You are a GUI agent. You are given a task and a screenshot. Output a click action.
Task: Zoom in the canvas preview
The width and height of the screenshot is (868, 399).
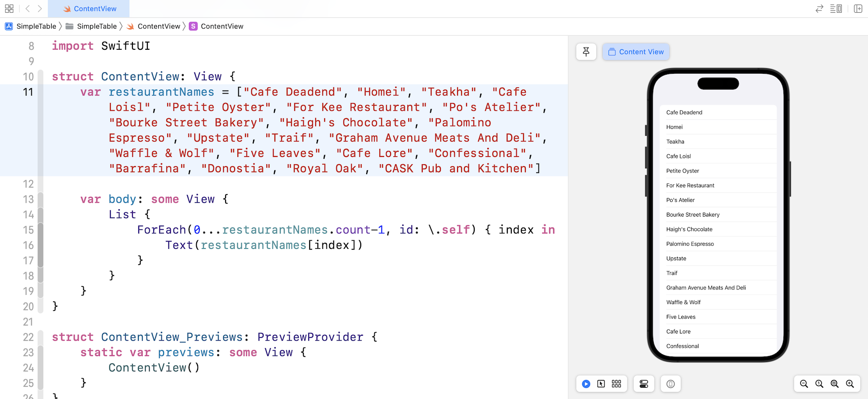point(850,384)
